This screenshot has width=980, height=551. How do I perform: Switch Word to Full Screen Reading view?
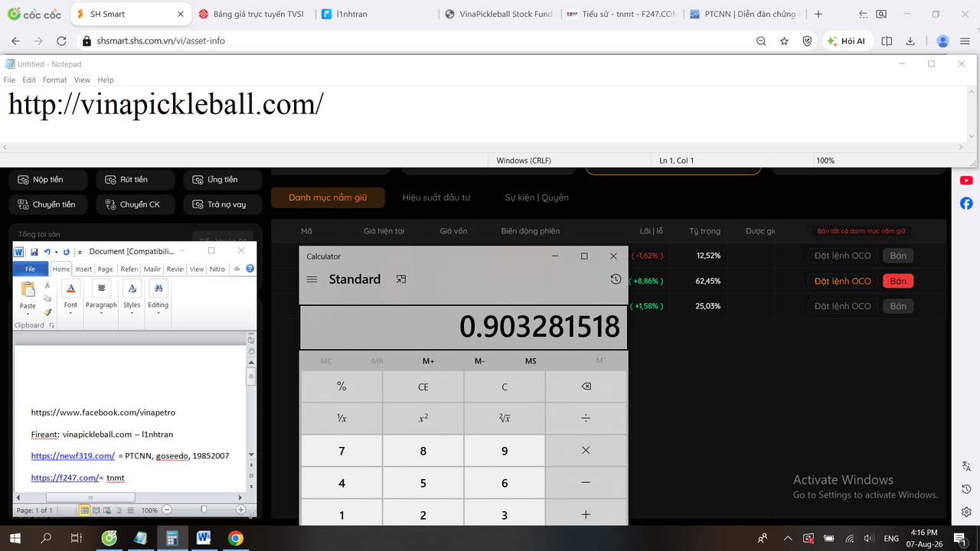(x=96, y=510)
